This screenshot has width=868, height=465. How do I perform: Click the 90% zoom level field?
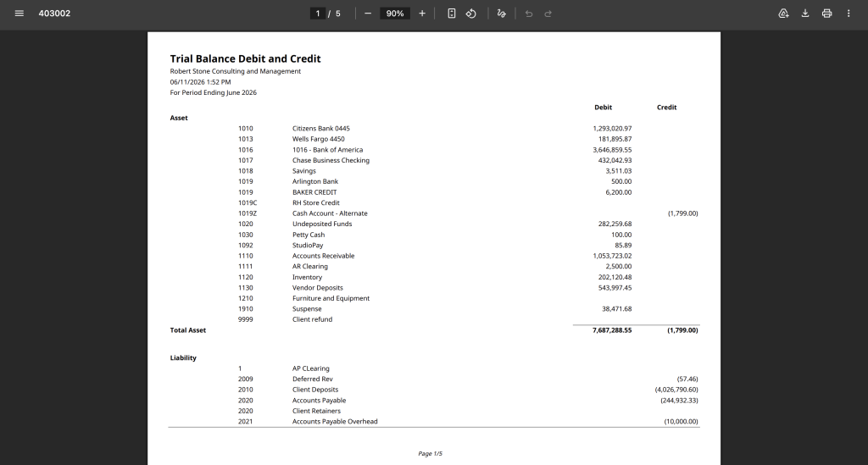coord(395,14)
